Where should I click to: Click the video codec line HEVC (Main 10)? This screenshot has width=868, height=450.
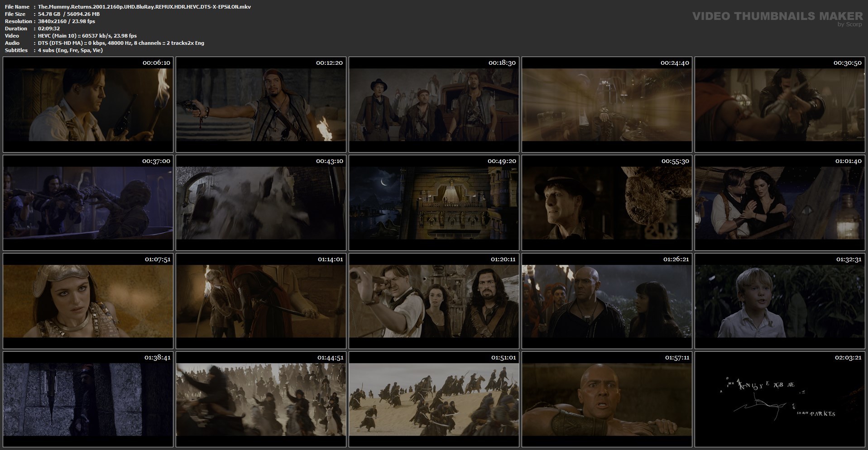point(87,36)
